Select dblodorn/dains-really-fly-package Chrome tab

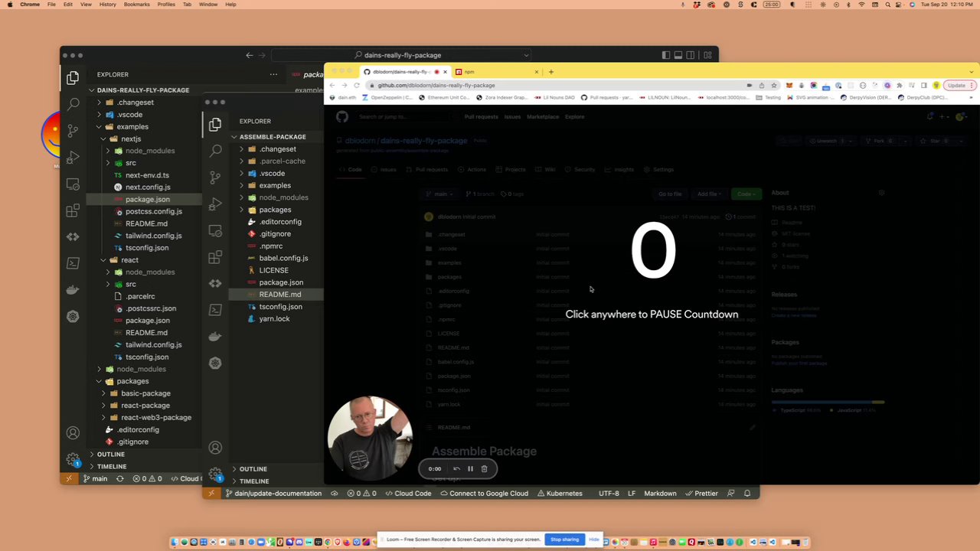pyautogui.click(x=404, y=72)
